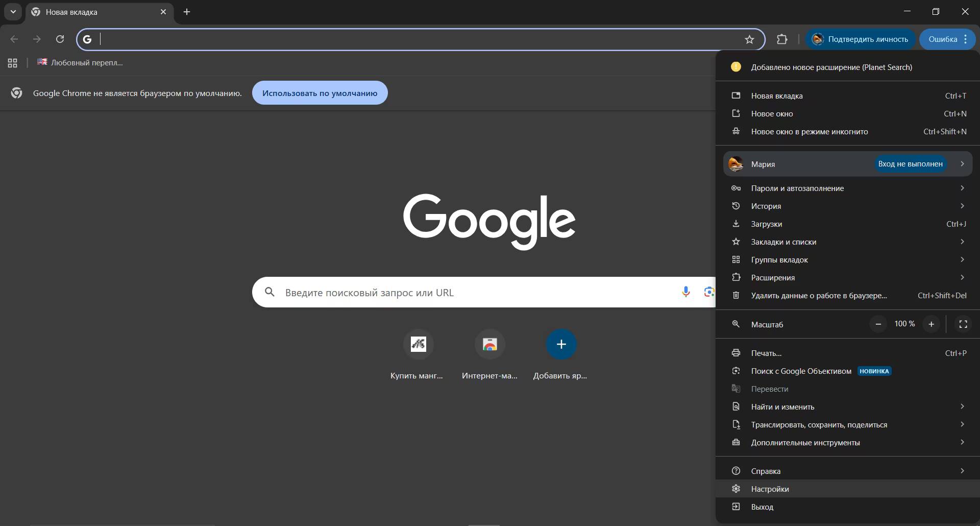Open the tab groups grid icon in bookmarks bar

(13, 63)
